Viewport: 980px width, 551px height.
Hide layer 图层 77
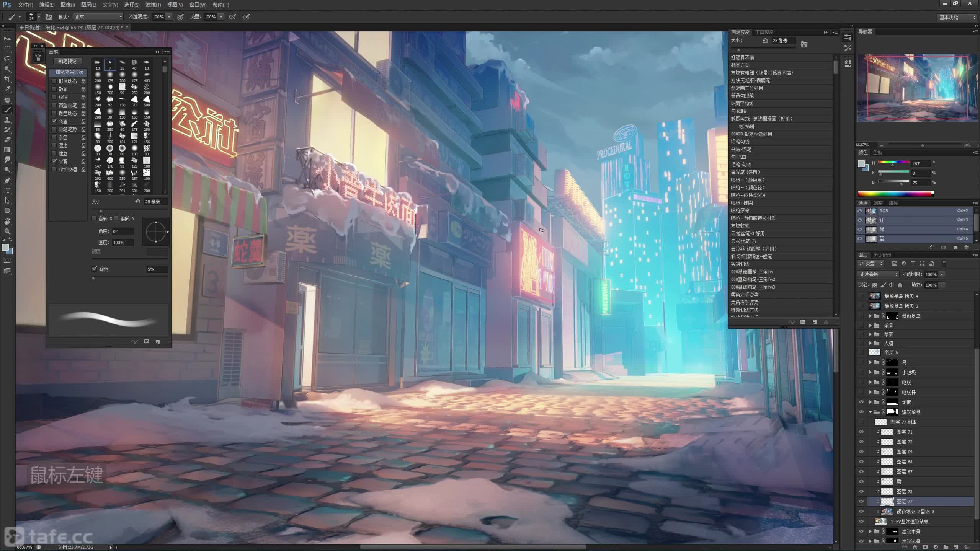pyautogui.click(x=861, y=502)
